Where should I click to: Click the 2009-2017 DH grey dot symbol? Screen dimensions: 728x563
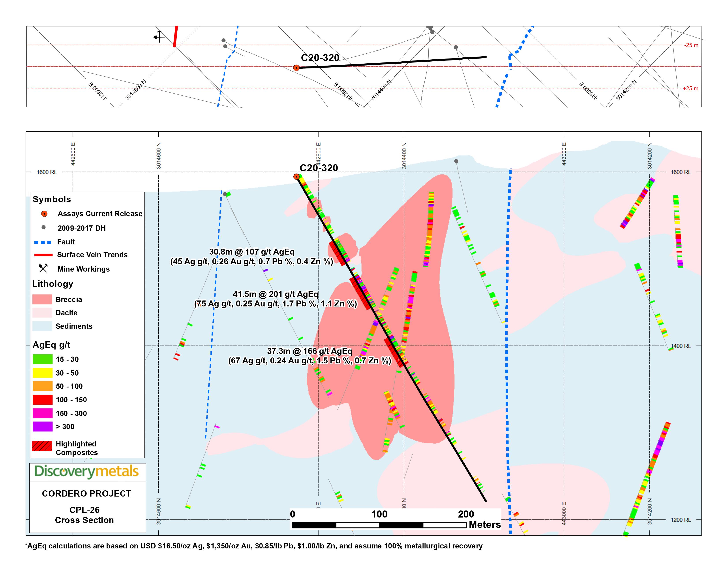[44, 227]
